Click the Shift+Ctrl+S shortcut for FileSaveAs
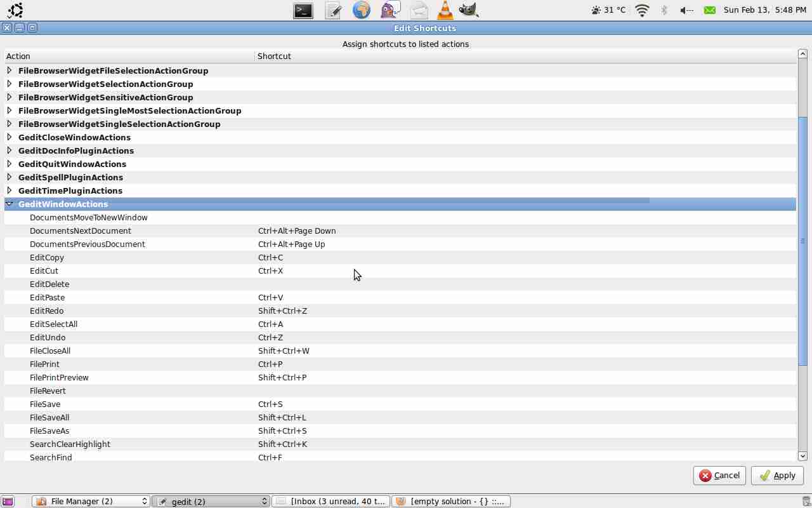 [282, 431]
